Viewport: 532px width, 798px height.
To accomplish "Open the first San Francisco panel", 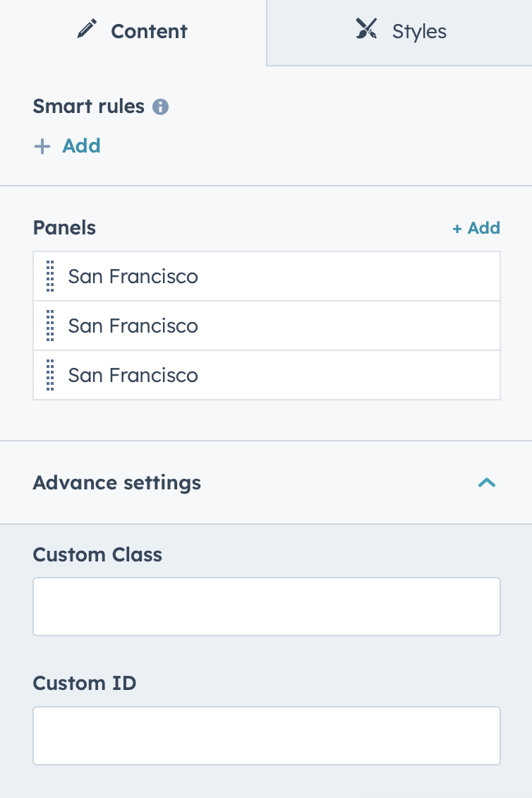I will coord(267,276).
